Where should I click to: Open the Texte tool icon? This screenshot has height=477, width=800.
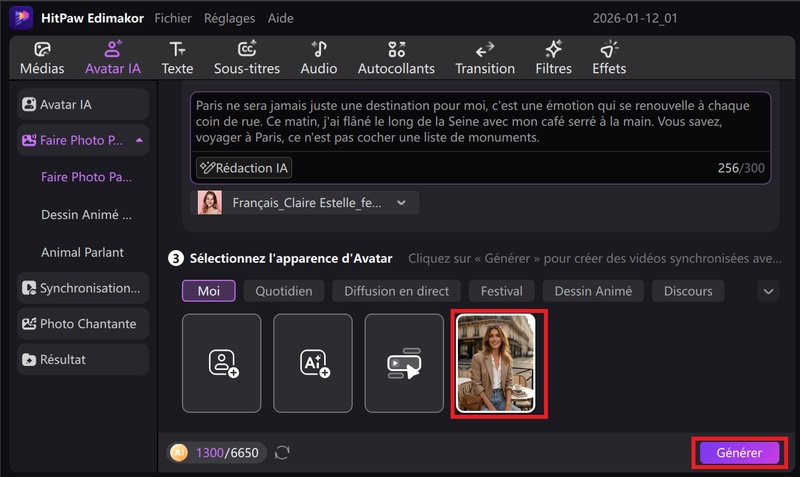[177, 49]
